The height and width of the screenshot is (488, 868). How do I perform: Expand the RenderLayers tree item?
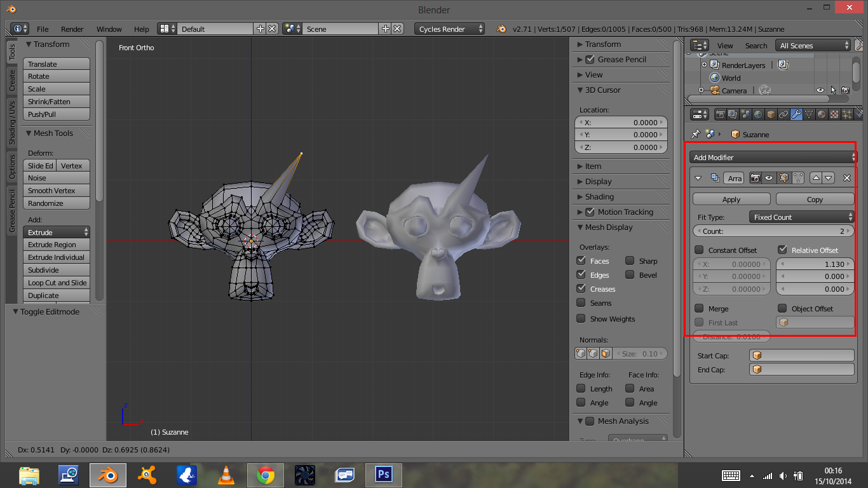coord(704,65)
